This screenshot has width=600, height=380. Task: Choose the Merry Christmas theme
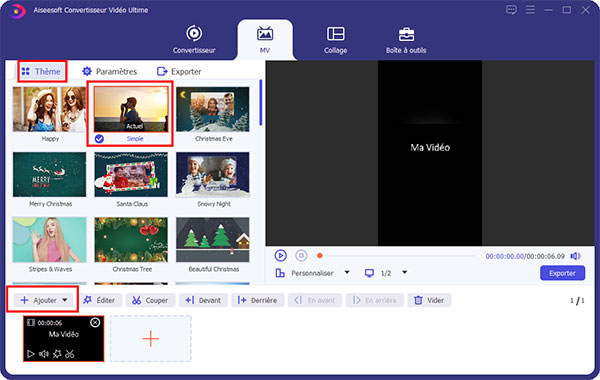tap(49, 175)
